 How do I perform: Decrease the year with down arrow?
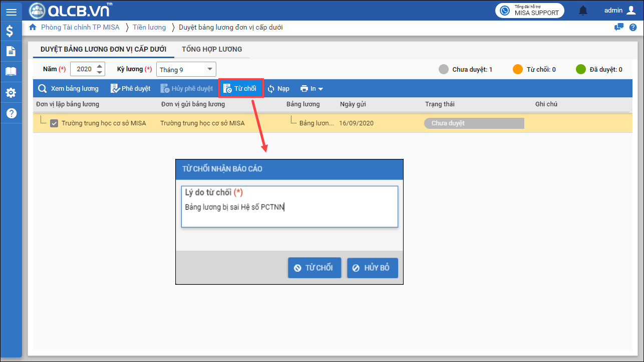100,72
